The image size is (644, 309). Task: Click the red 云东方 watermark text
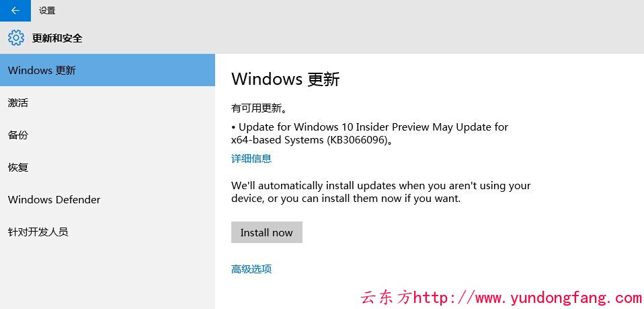click(386, 297)
